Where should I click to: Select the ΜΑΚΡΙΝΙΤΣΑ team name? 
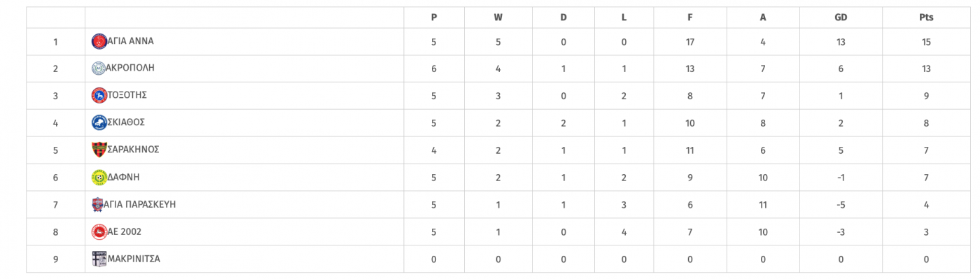coord(134,259)
